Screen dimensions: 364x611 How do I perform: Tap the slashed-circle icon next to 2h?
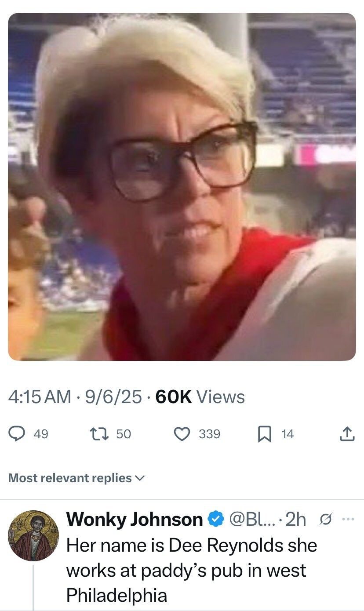[x=323, y=520]
